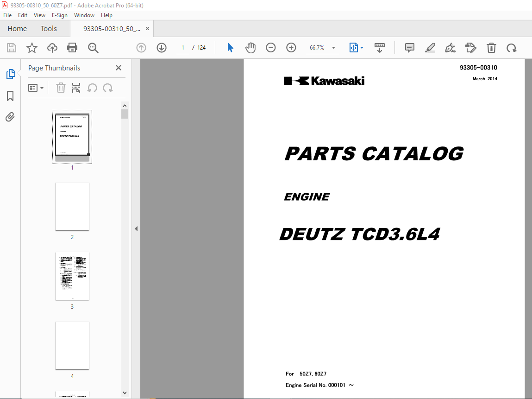Screen dimensions: 532x399
Task: Go to the previous page arrow
Action: [x=141, y=48]
